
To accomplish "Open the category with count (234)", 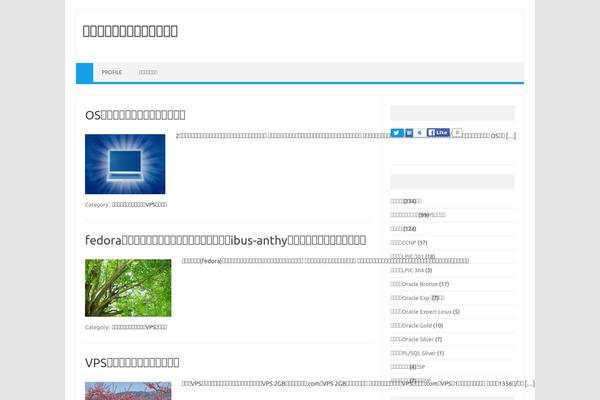I will (406, 201).
